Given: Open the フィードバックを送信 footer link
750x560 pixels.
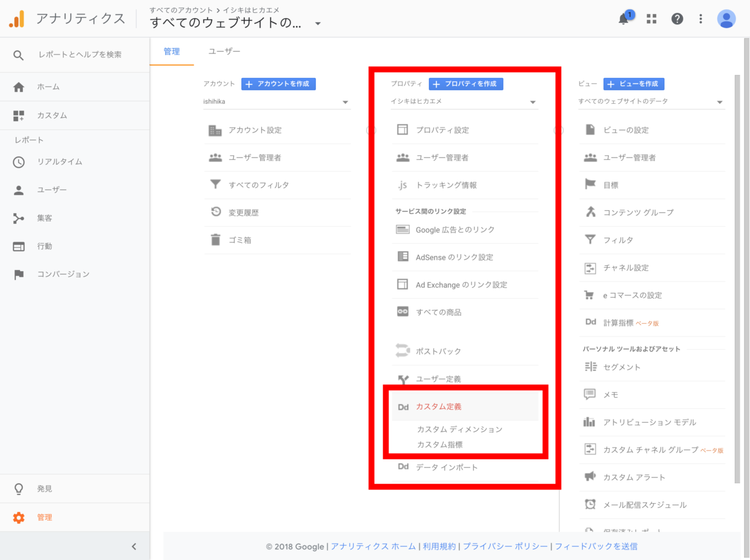Looking at the screenshot, I should 596,547.
